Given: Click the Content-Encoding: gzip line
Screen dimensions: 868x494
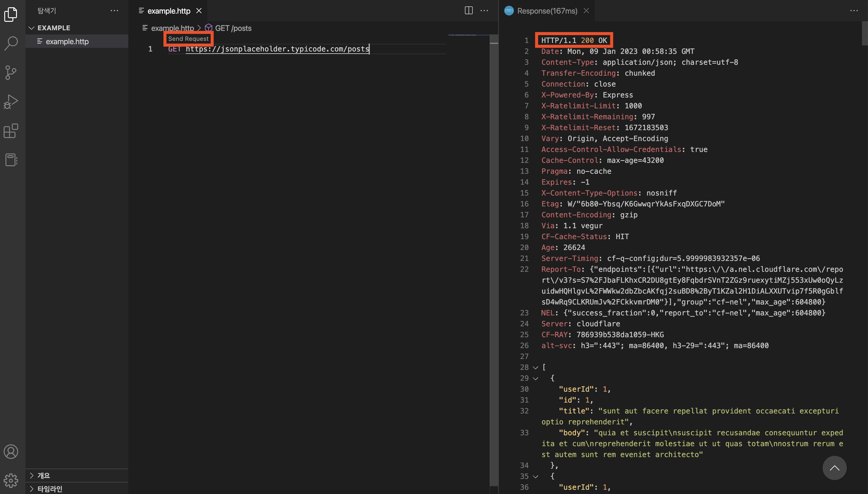Looking at the screenshot, I should click(589, 215).
